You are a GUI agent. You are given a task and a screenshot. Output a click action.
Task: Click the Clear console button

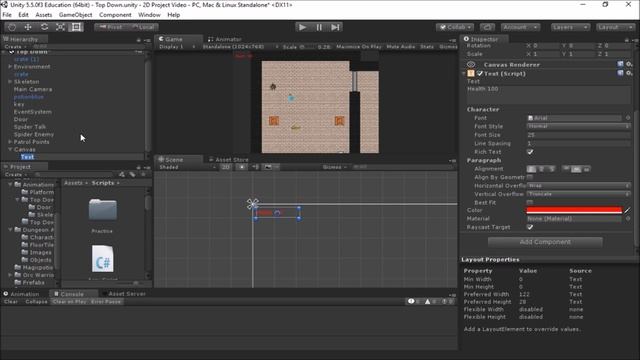(11, 302)
